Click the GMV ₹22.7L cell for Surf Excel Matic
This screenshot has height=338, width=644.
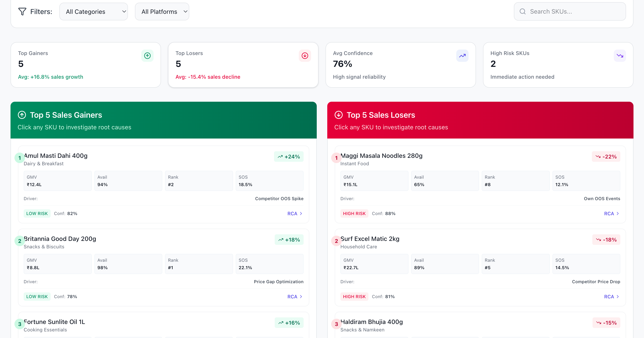pyautogui.click(x=374, y=264)
